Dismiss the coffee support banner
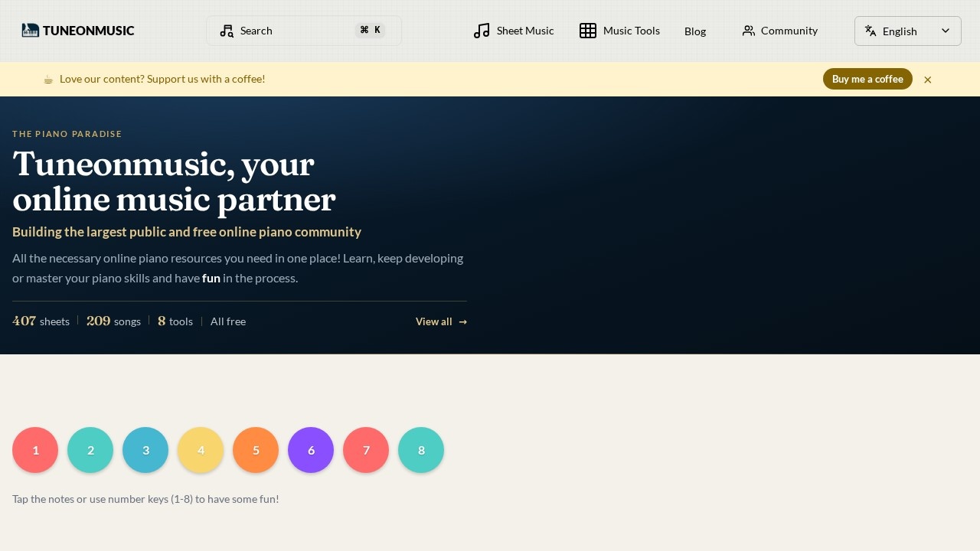 [x=928, y=80]
